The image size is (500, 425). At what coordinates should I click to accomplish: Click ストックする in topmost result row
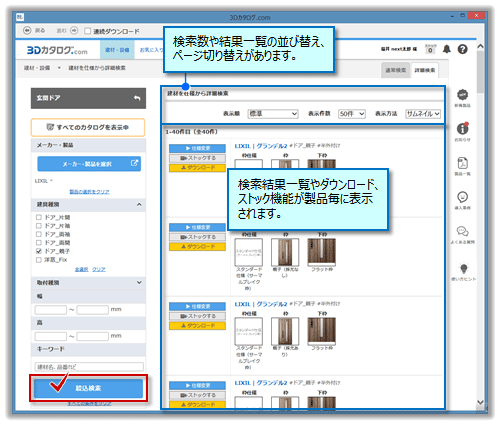(197, 158)
